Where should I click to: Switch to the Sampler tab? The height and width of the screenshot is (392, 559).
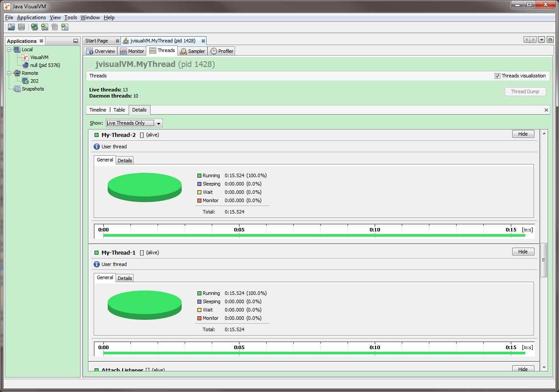pyautogui.click(x=192, y=51)
